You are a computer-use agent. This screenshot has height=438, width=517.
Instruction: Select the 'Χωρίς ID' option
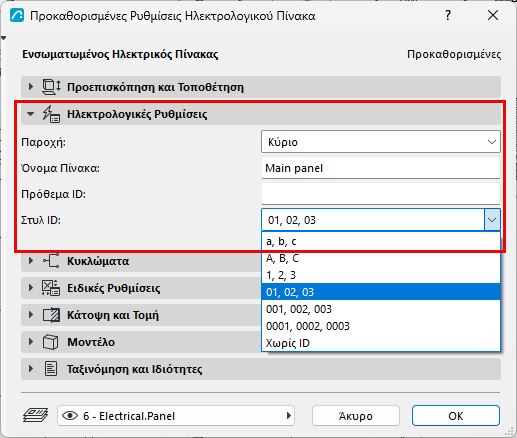(x=381, y=343)
